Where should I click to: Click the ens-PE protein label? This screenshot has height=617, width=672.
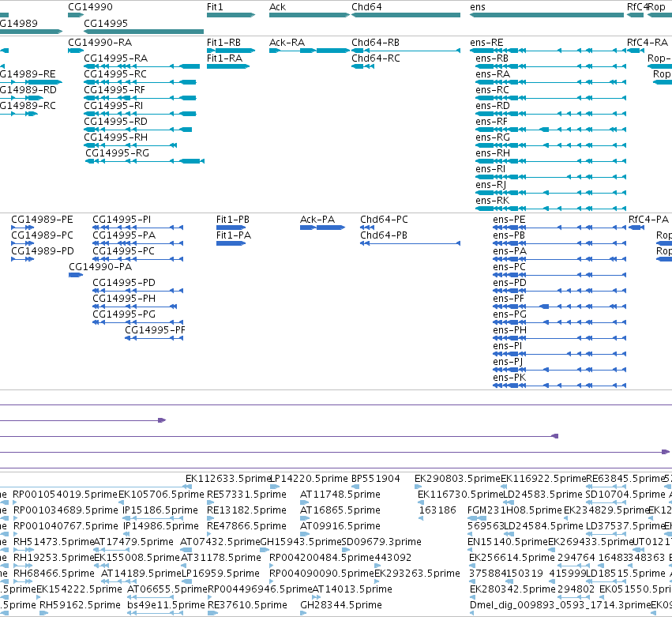click(509, 220)
